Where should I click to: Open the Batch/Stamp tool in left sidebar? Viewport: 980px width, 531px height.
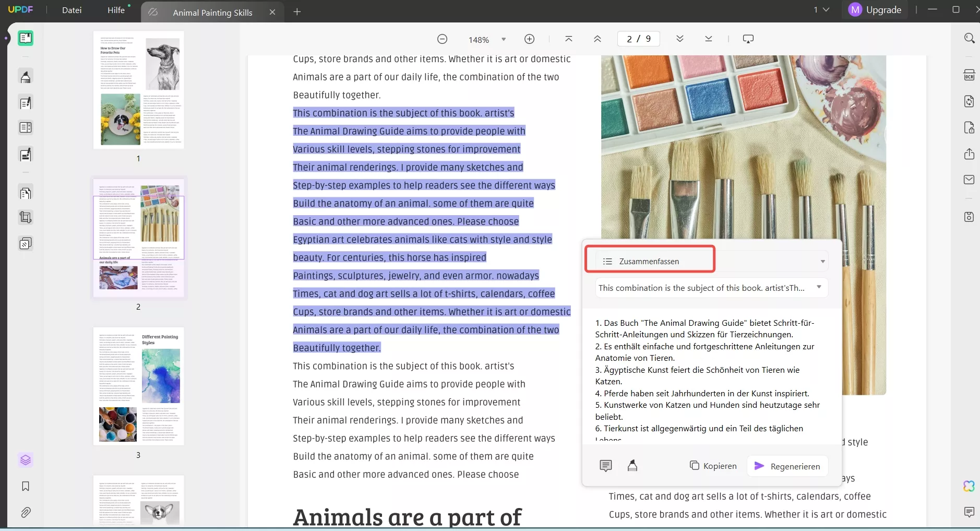coord(26,243)
